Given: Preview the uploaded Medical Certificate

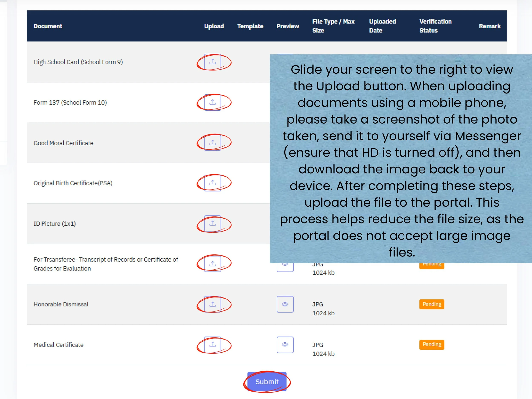Looking at the screenshot, I should coord(285,344).
